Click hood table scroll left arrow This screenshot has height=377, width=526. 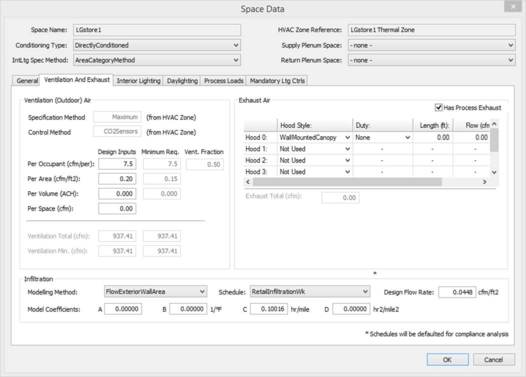coord(248,182)
